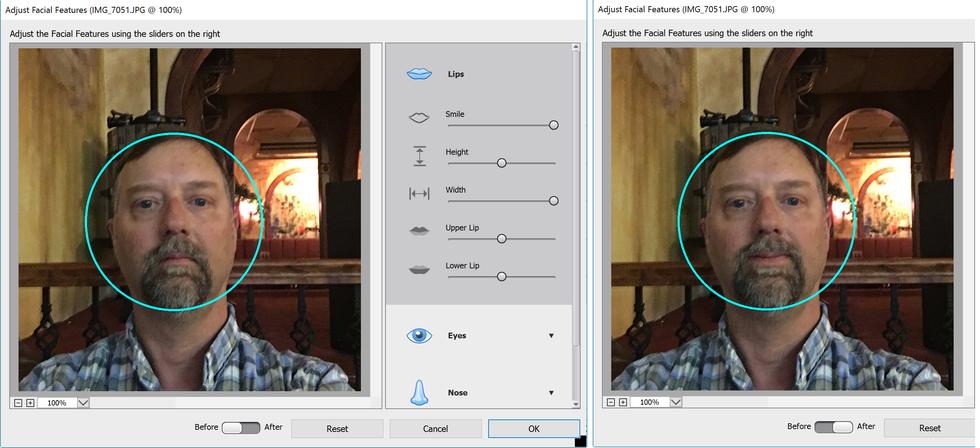The height and width of the screenshot is (448, 980).
Task: Click the Nose section icon
Action: (419, 391)
